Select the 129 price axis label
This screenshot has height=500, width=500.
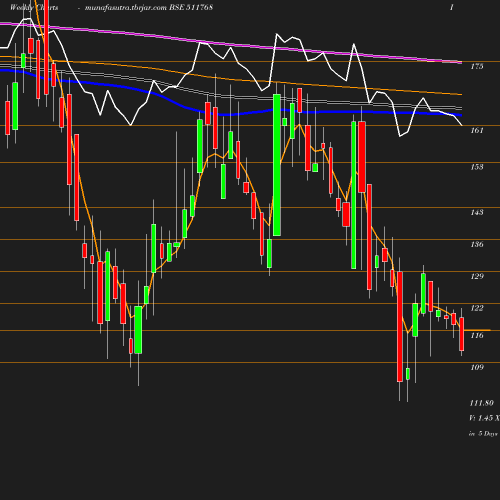tap(477, 276)
